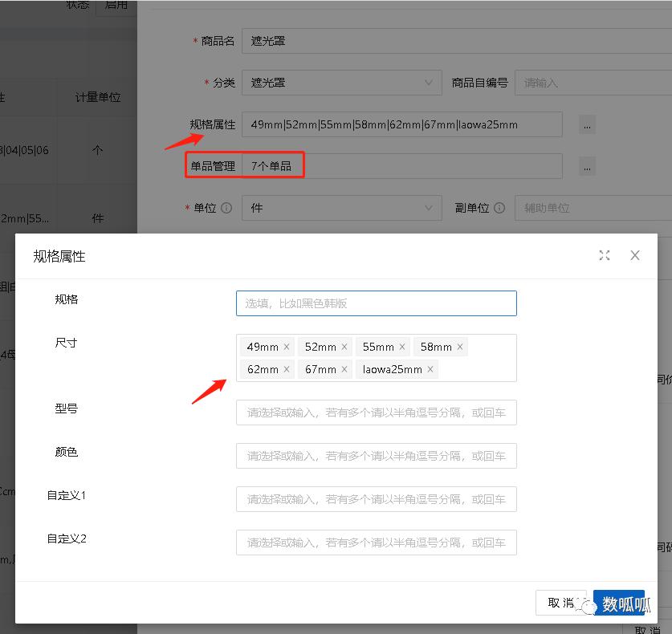672x634 pixels.
Task: Click the 取消 cancel button
Action: pos(560,603)
